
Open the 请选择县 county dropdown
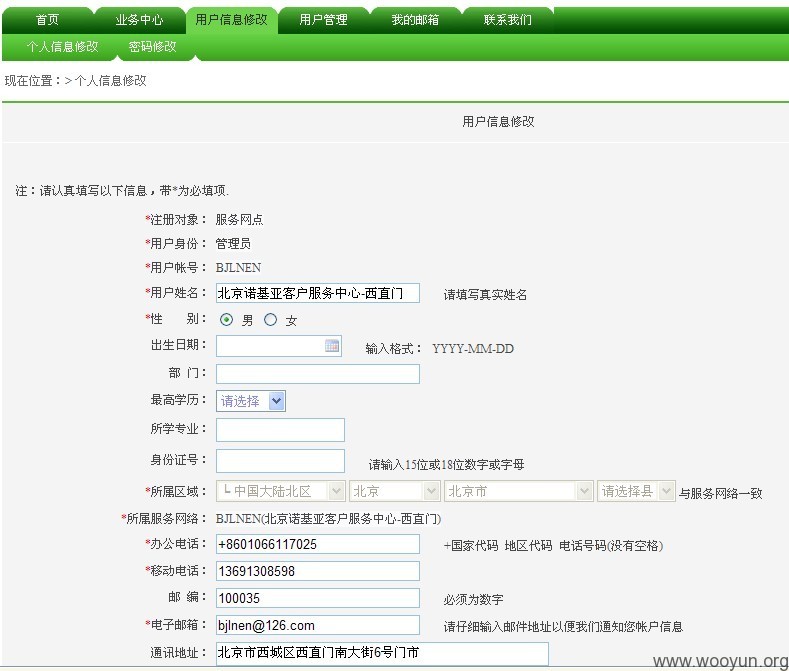coord(636,491)
